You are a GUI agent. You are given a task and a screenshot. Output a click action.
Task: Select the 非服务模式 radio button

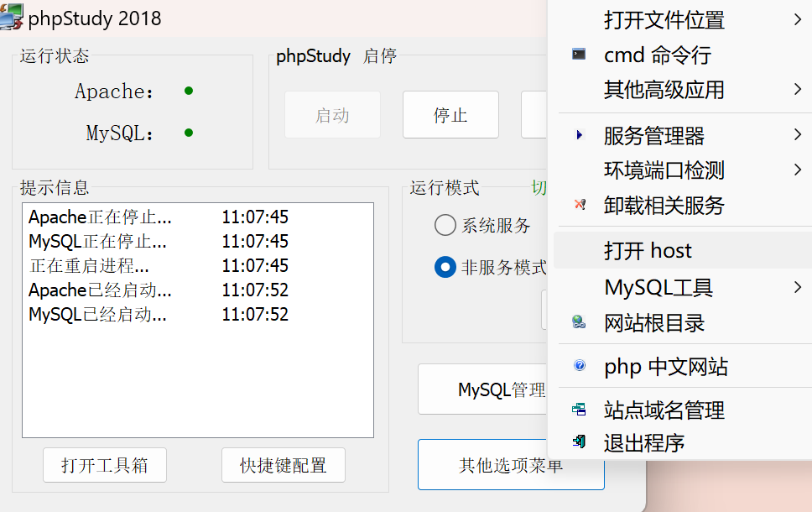tap(445, 267)
